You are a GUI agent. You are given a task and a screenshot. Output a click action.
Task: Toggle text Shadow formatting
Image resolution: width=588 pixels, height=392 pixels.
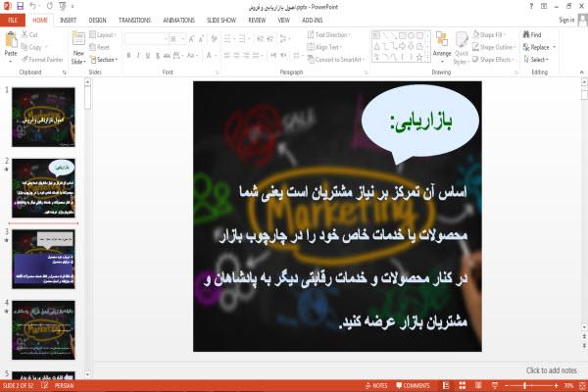coord(158,56)
